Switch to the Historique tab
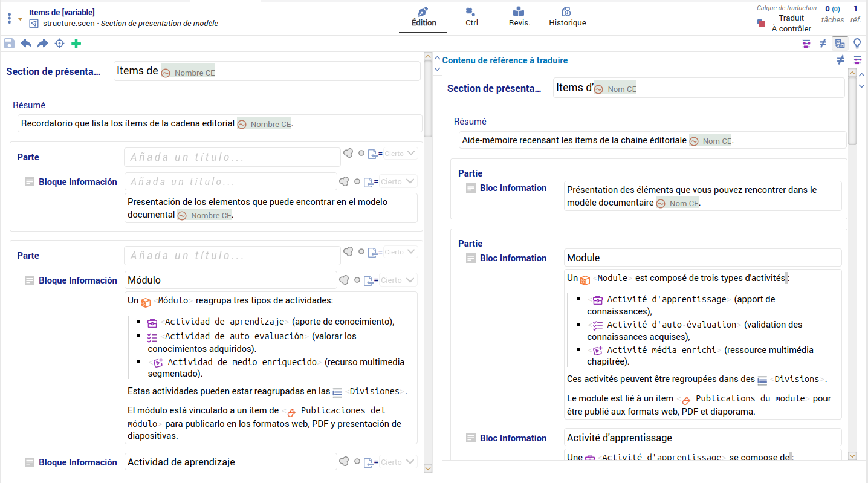868x483 pixels. pyautogui.click(x=567, y=17)
